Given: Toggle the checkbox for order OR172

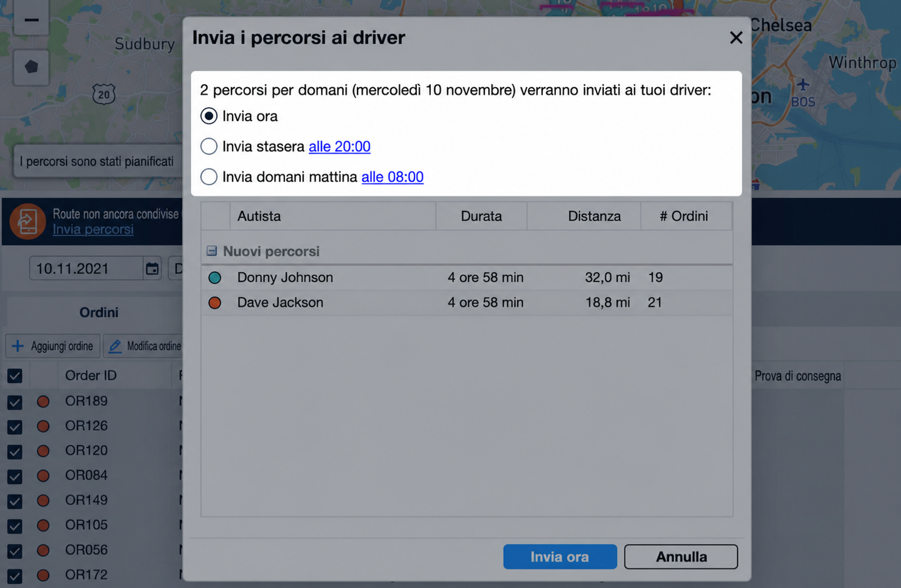Looking at the screenshot, I should pyautogui.click(x=15, y=576).
